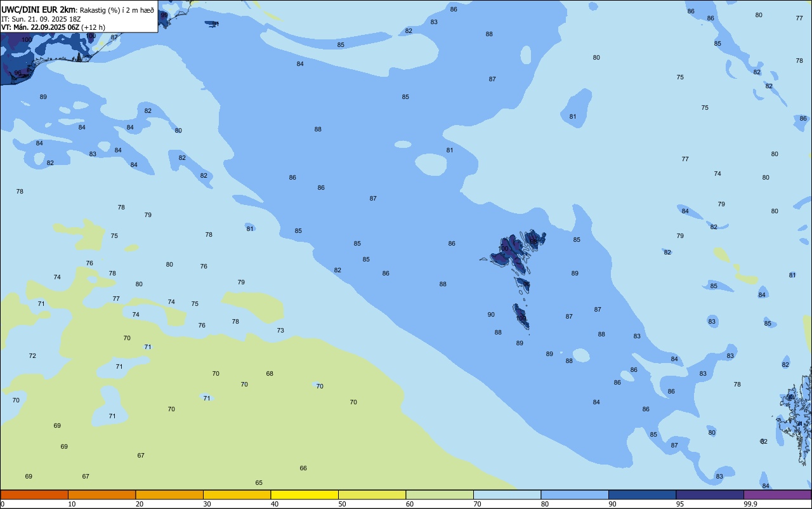812x509 pixels.
Task: Select the humidity value '66' on the map
Action: click(x=303, y=468)
